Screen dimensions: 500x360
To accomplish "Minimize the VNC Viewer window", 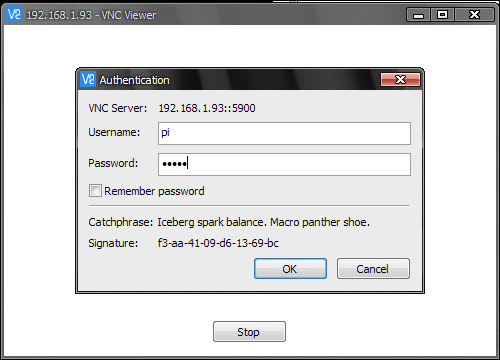I will (x=418, y=15).
